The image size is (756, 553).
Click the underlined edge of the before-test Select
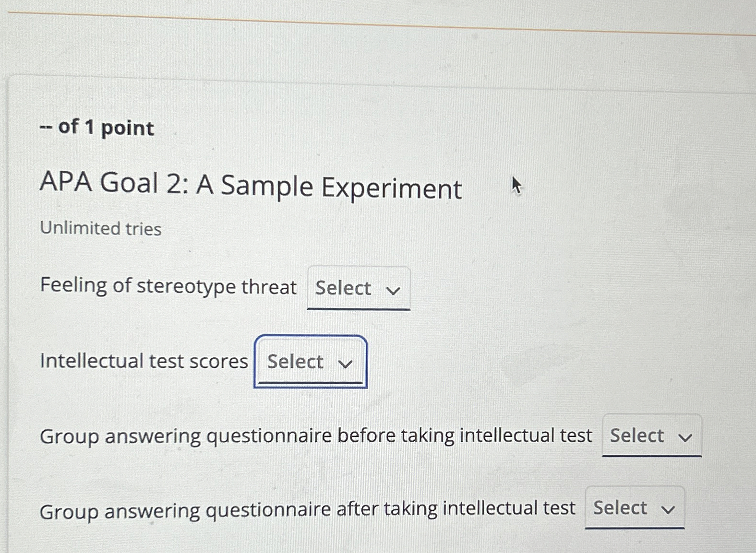pos(650,456)
